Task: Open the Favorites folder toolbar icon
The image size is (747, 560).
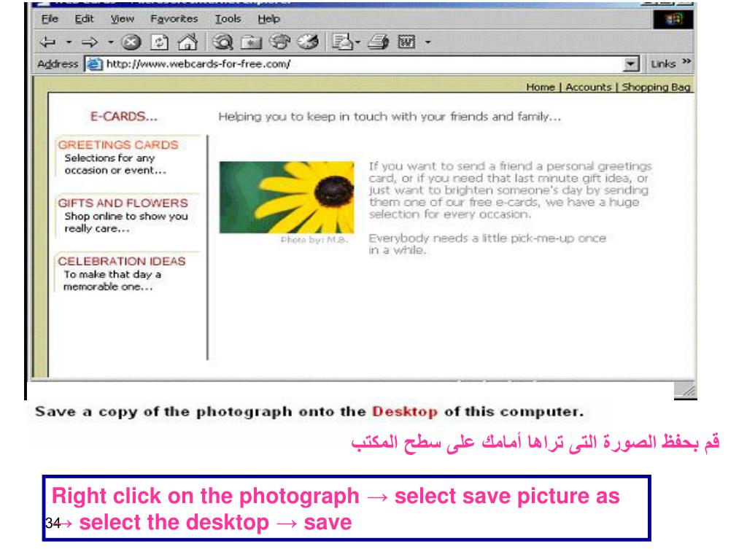Action: click(251, 42)
